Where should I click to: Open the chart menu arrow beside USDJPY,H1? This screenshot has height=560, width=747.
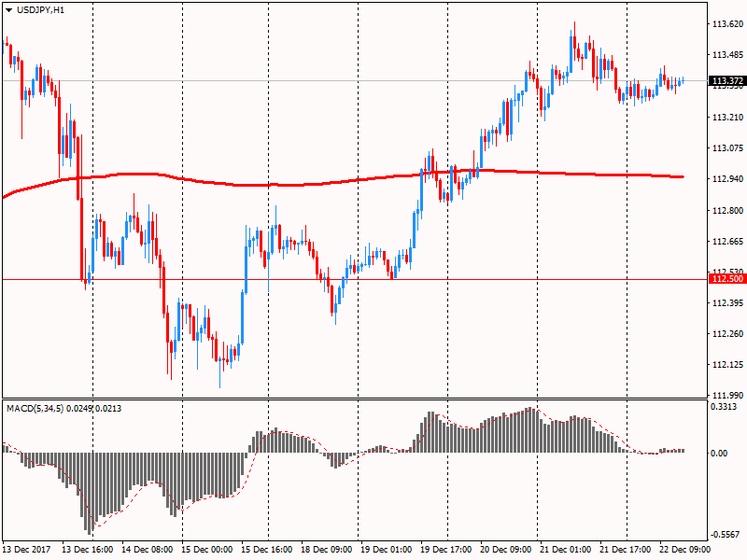8,10
